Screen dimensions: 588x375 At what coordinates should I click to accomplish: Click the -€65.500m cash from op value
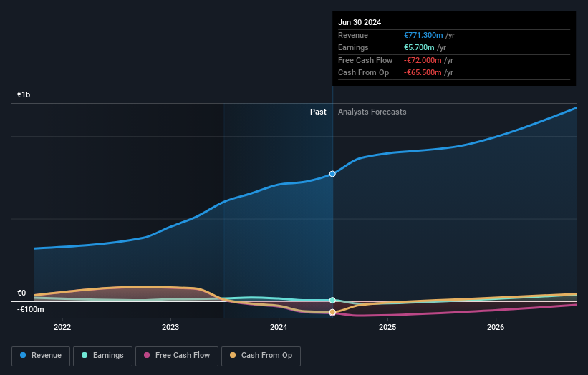click(423, 73)
